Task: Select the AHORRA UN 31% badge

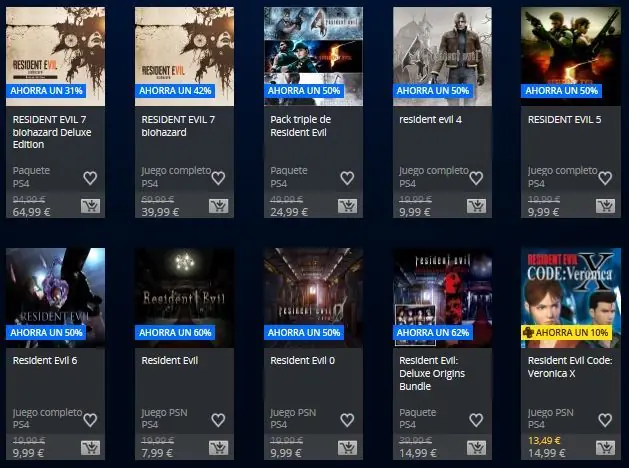Action: (46, 91)
